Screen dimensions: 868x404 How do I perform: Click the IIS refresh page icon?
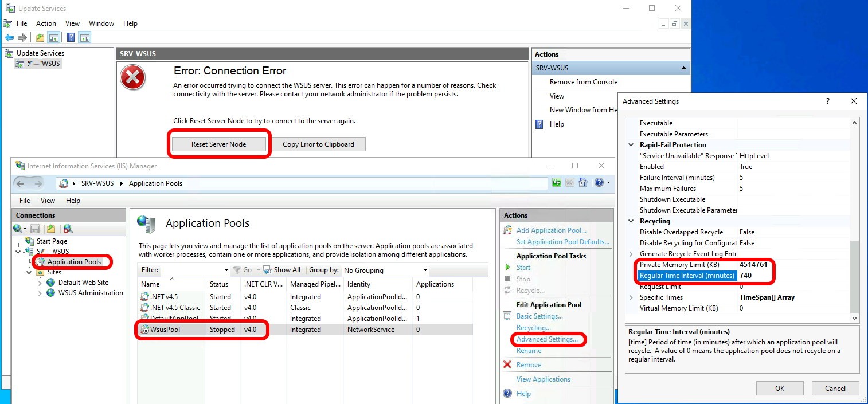click(557, 183)
